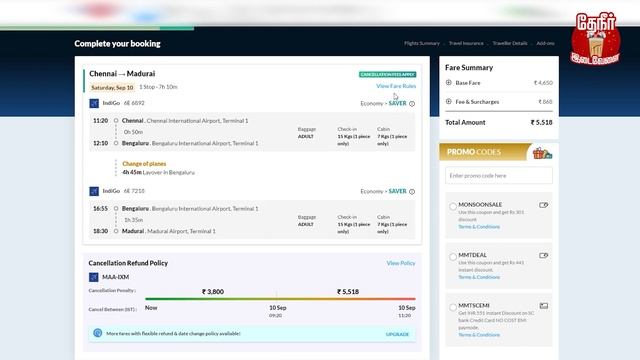Click the IndiGo logo beside MAA-IXM
This screenshot has height=360, width=640.
point(93,277)
